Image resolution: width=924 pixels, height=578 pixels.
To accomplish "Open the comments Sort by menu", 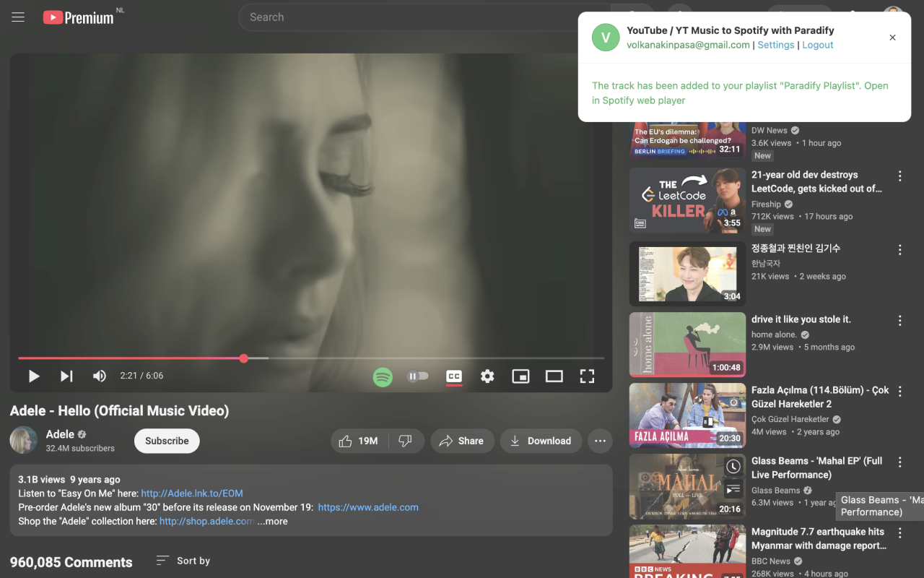I will pos(183,561).
